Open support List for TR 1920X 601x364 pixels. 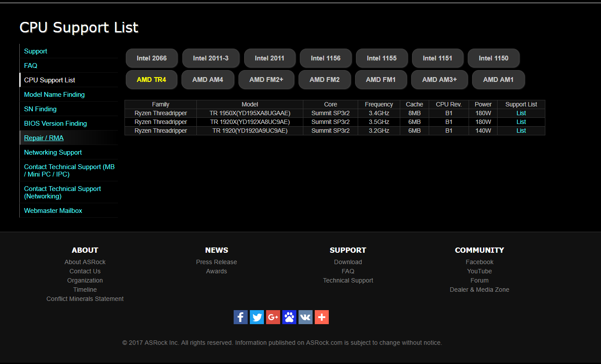(521, 122)
